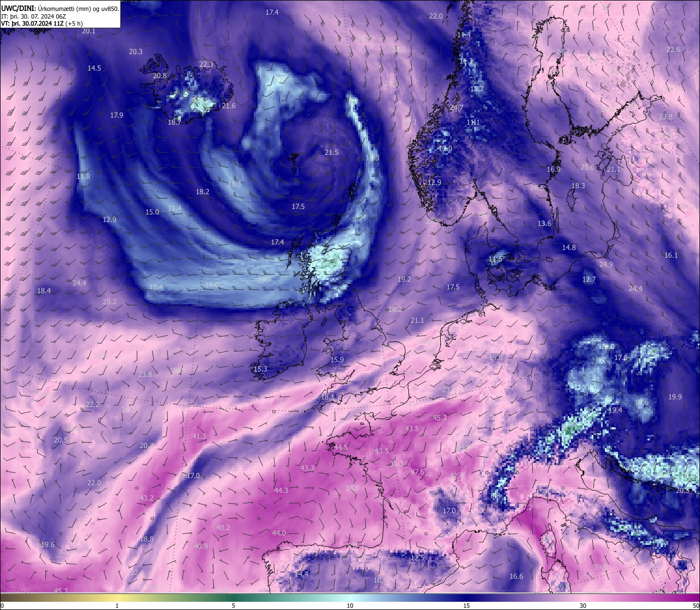Click the 22.6 map value
700x610 pixels.
673,49
